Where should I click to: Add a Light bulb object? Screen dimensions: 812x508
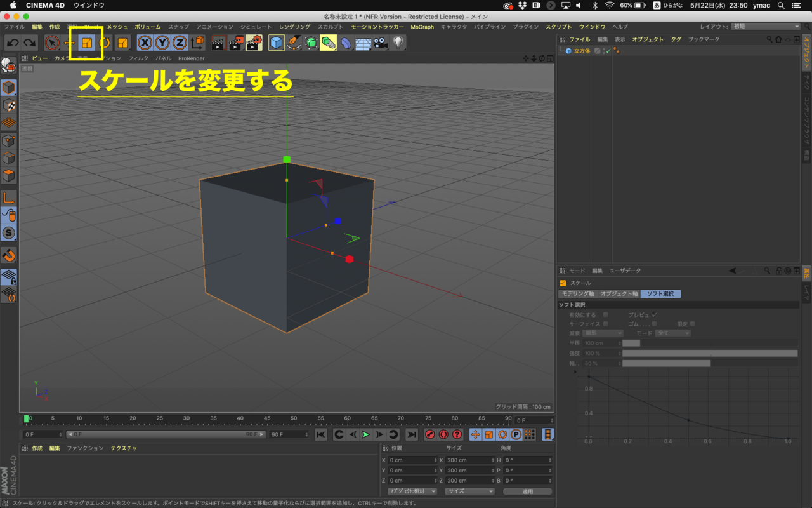(x=398, y=43)
